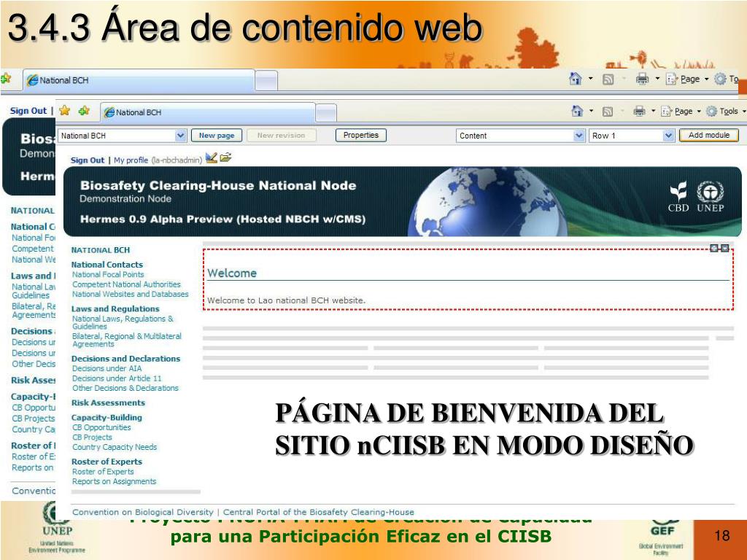This screenshot has height=560, width=747.
Task: Click the Add to Favorites icon in front browser
Action: click(x=84, y=111)
